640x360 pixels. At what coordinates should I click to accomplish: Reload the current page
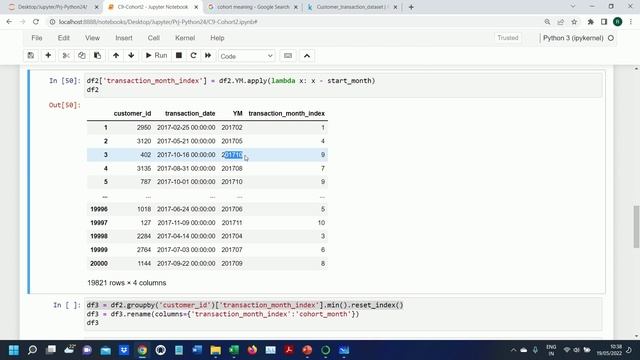tap(36, 22)
